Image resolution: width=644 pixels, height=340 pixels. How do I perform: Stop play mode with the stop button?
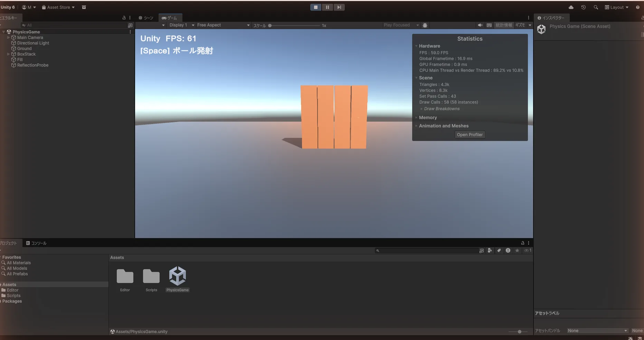[x=315, y=7]
